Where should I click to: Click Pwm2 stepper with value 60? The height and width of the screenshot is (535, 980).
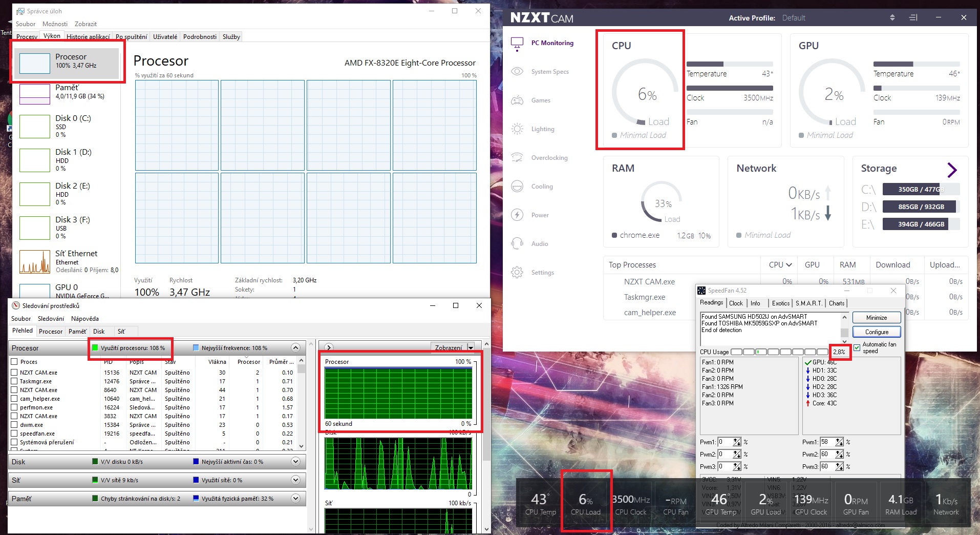click(x=839, y=454)
